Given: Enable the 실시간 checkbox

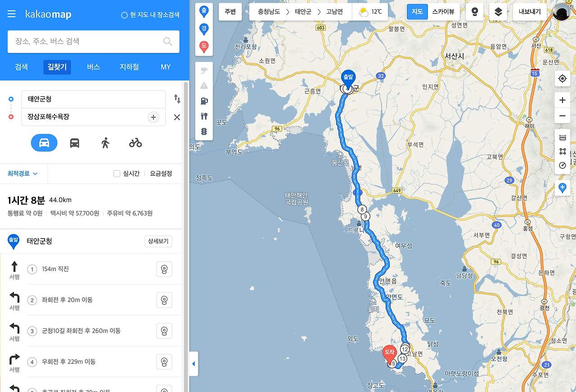Looking at the screenshot, I should tap(117, 174).
